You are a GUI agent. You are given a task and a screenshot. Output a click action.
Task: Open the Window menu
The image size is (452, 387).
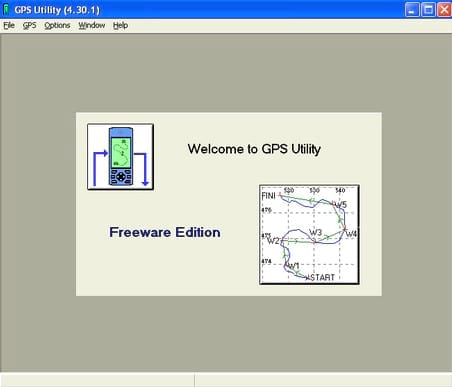coord(92,26)
